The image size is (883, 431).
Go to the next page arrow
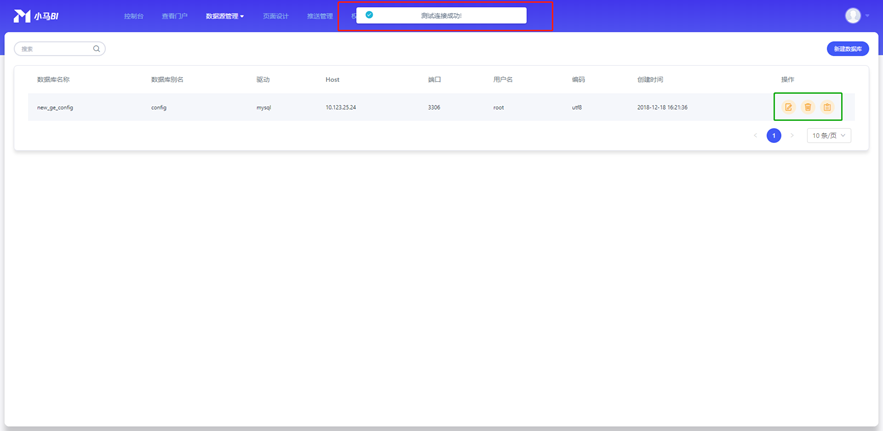pos(792,136)
